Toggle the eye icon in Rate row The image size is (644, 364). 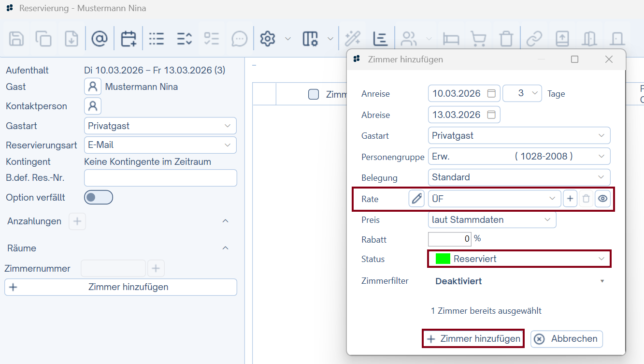(602, 199)
